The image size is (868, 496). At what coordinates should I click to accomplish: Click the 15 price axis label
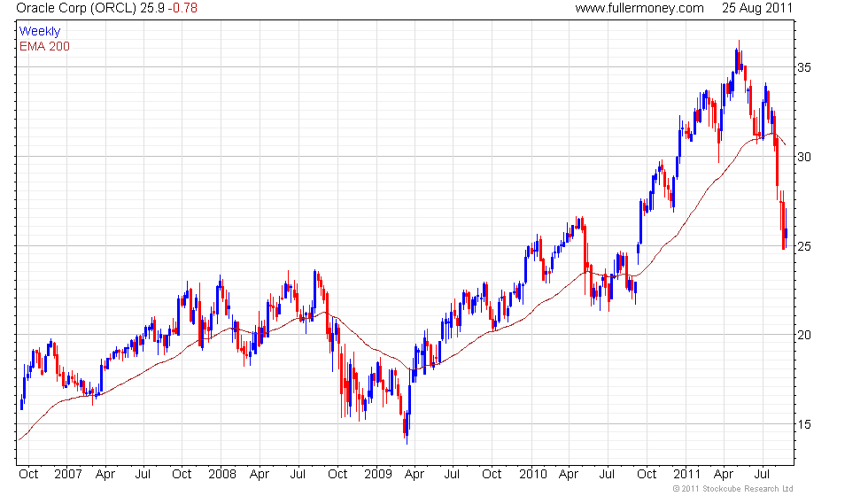[804, 424]
